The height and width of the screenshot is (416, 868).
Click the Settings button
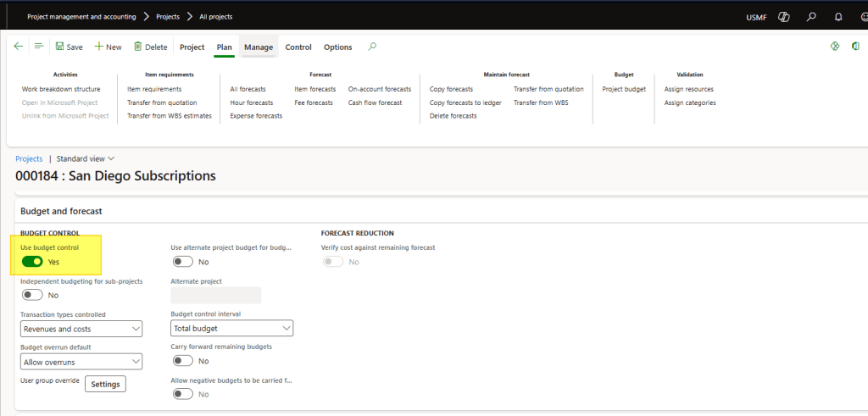tap(106, 384)
